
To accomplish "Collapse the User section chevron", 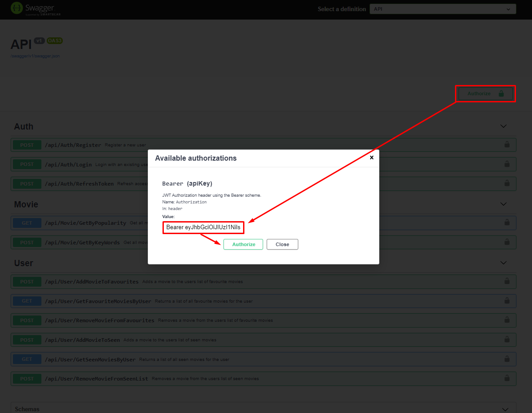I will (x=504, y=263).
